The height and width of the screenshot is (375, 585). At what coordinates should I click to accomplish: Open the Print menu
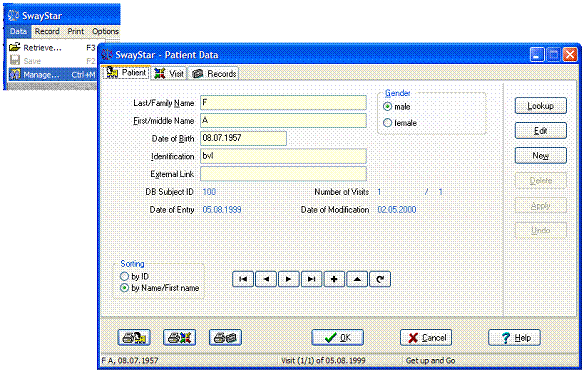coord(76,31)
